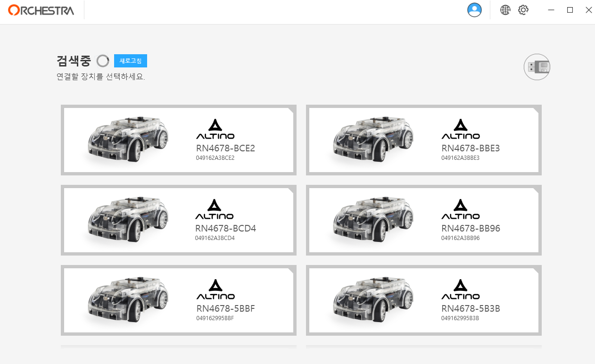Click the address text 049162A3BBE3
The height and width of the screenshot is (364, 595).
(x=460, y=158)
